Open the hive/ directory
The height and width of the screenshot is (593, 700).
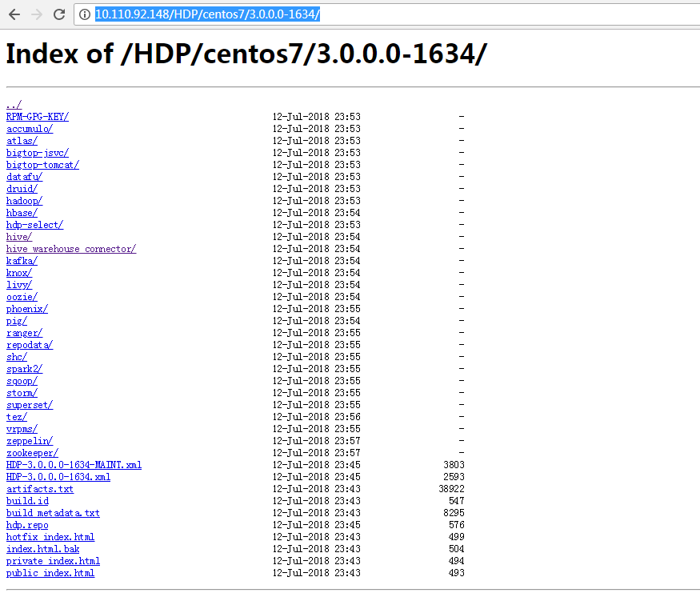click(x=19, y=237)
